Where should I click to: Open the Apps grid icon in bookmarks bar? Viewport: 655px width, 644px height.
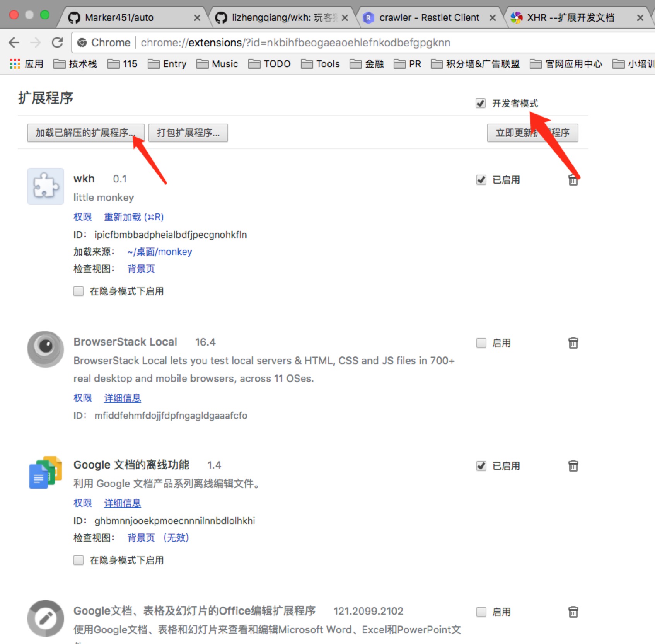click(15, 64)
